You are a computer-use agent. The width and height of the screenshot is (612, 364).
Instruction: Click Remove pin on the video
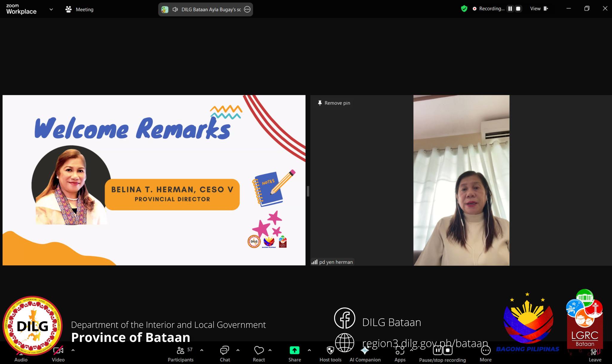coord(334,103)
